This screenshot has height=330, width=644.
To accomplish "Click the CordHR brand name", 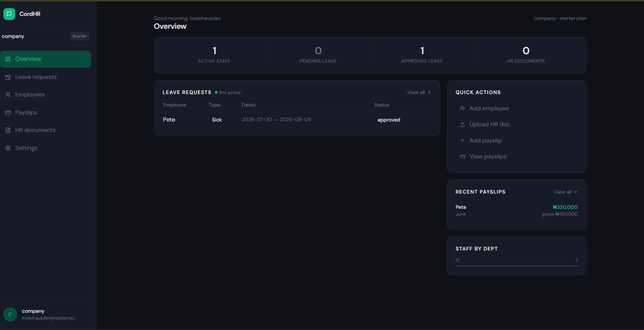I will point(30,14).
